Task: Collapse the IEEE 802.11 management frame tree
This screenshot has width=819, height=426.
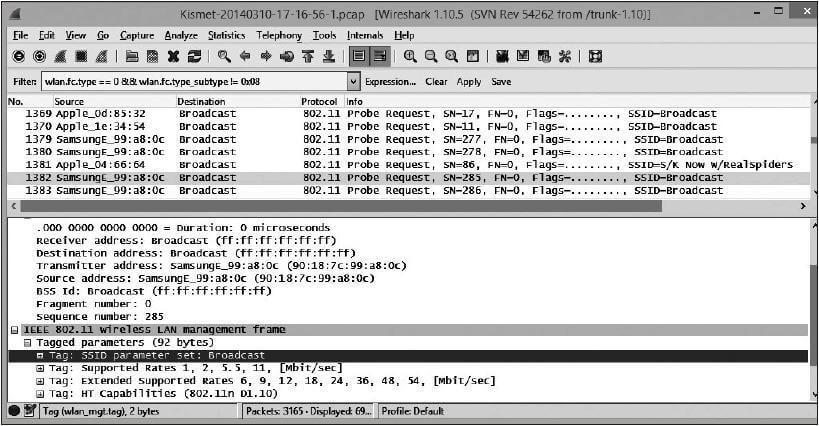Action: click(x=14, y=329)
